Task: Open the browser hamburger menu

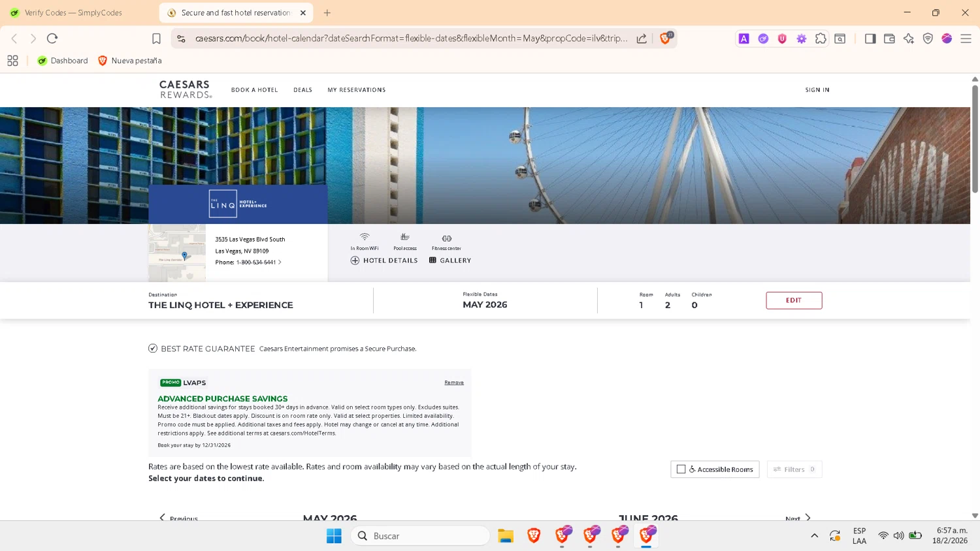Action: click(x=966, y=39)
